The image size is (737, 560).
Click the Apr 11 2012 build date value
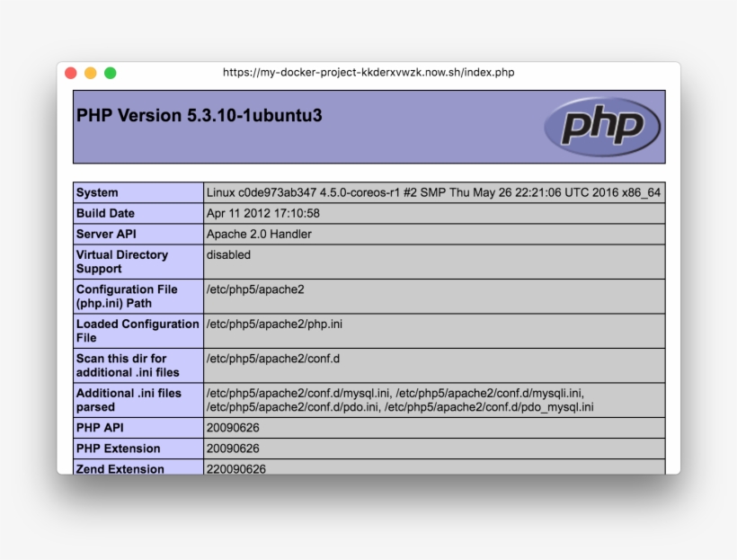pos(262,213)
